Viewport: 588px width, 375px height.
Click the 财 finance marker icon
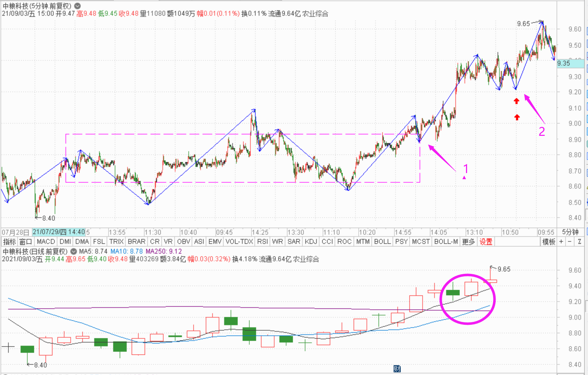click(397, 368)
